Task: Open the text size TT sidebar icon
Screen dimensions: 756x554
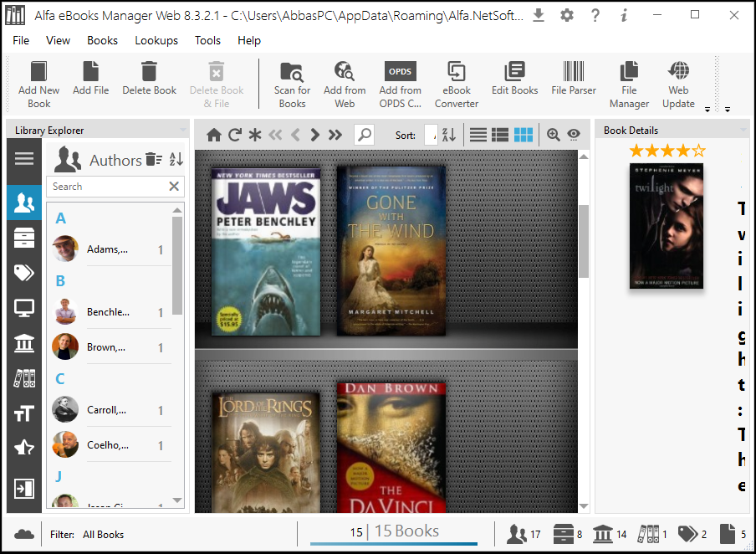Action: pos(24,413)
